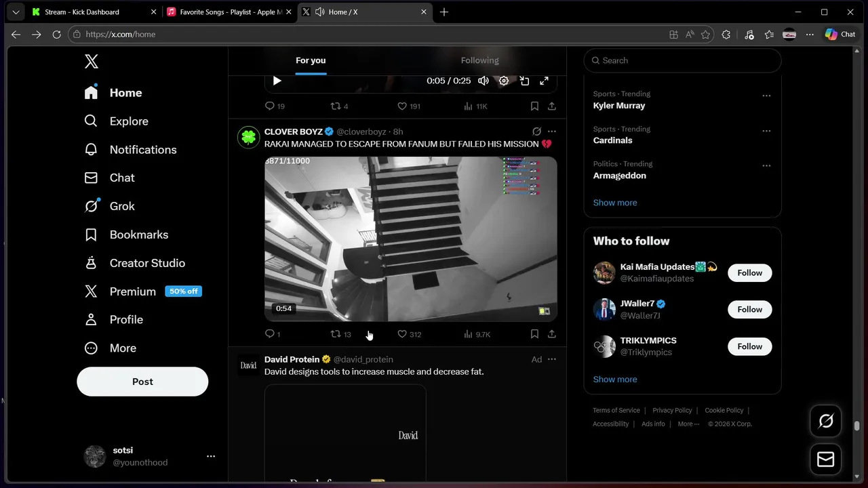868x488 pixels.
Task: Open the David Protein profile name
Action: click(x=292, y=359)
